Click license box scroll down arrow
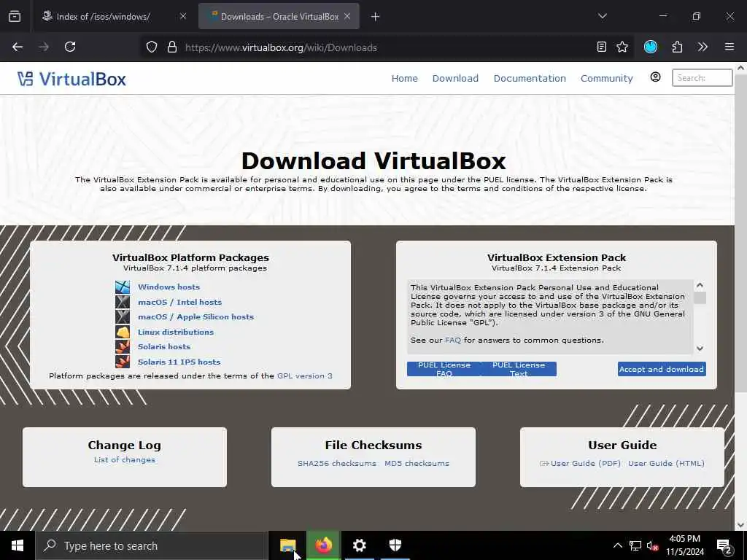This screenshot has height=560, width=747. pyautogui.click(x=700, y=348)
